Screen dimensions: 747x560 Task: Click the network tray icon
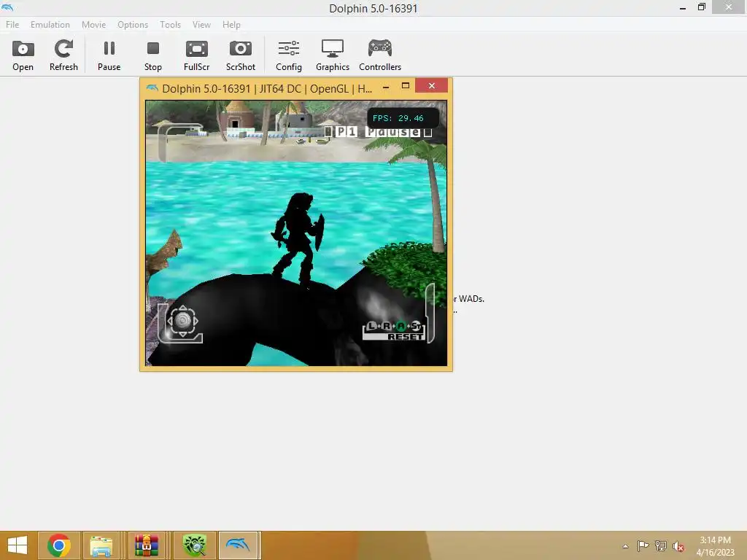coord(661,546)
